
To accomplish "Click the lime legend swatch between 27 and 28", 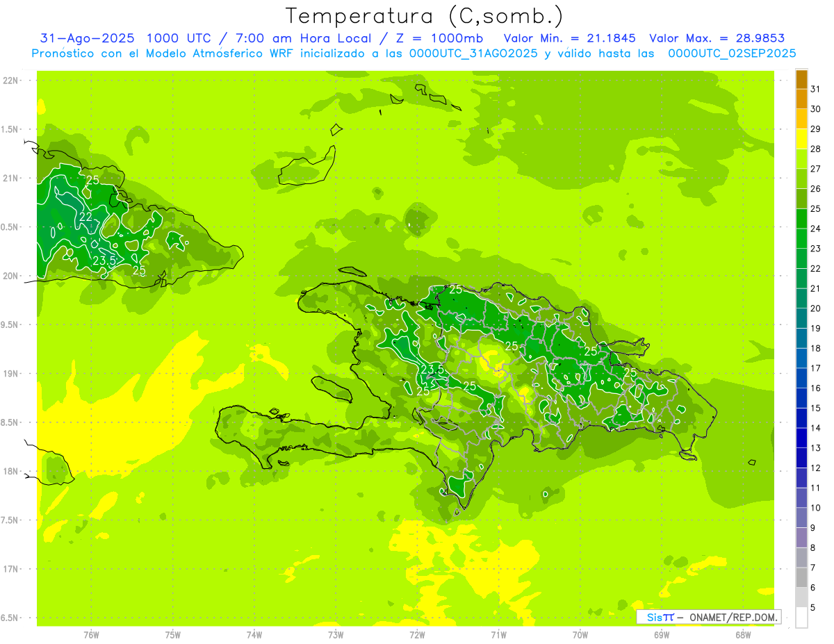I will click(x=801, y=158).
